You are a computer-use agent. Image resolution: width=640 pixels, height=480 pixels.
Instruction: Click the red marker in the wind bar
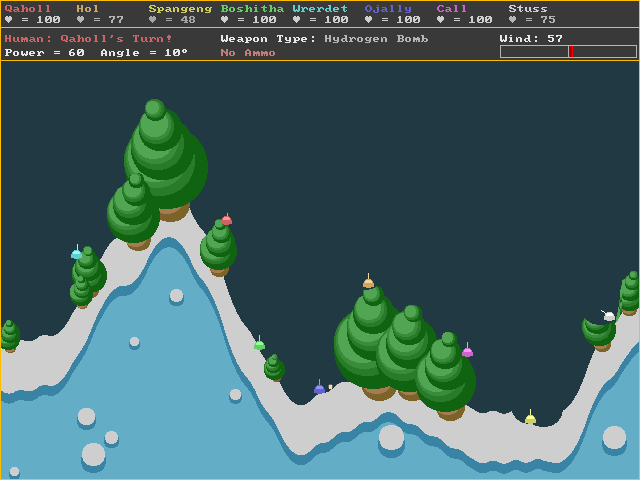pos(571,51)
